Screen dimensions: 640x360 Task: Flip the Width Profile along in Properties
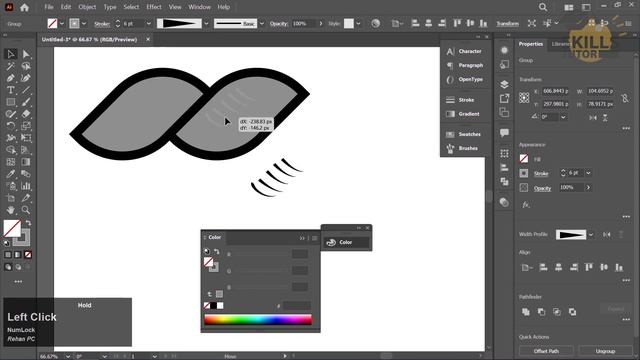tap(607, 234)
